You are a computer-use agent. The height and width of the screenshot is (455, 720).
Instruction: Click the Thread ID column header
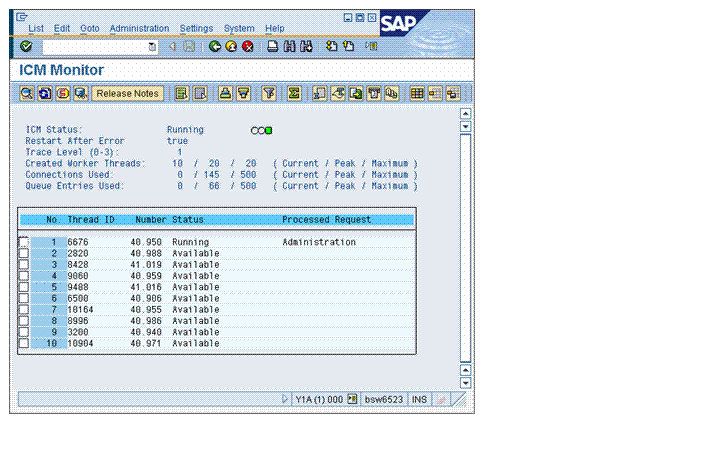coord(91,219)
